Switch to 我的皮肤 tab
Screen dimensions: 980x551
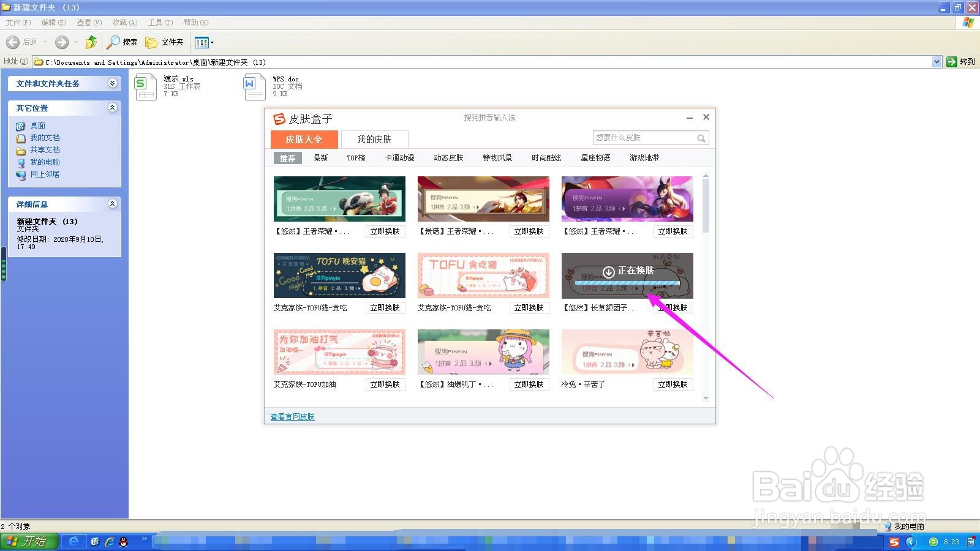tap(374, 139)
